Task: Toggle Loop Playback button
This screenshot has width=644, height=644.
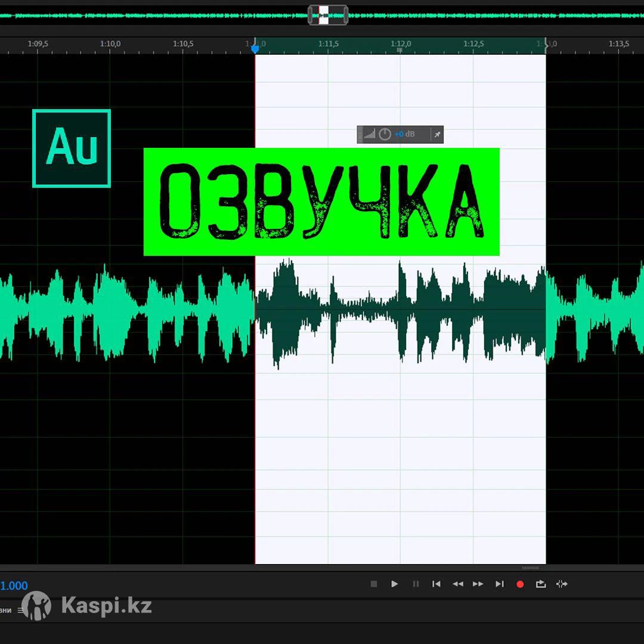Action: [x=541, y=584]
